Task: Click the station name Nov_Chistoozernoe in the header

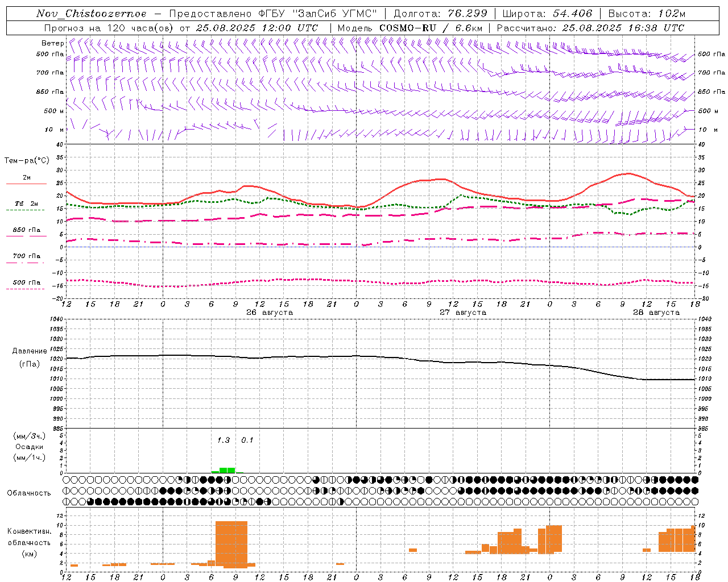Action: coord(91,14)
